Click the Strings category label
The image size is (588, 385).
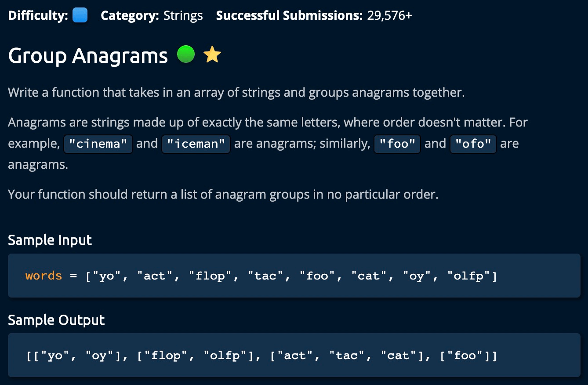coord(183,16)
